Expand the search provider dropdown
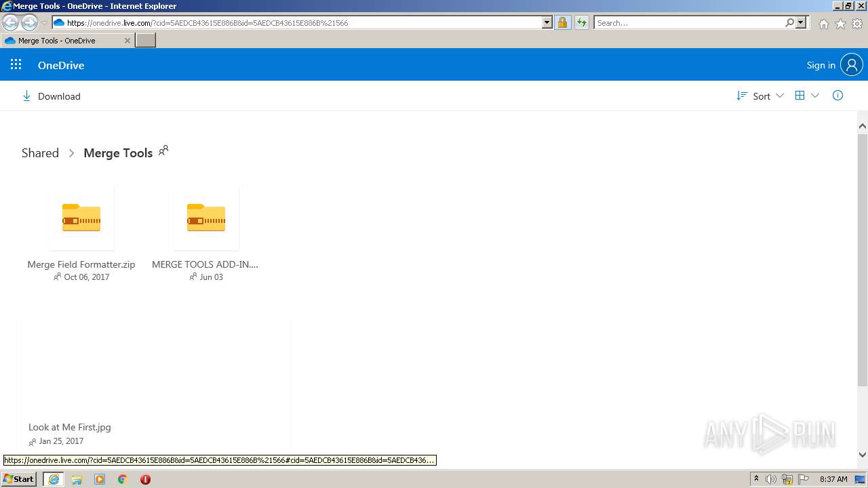 click(x=801, y=22)
